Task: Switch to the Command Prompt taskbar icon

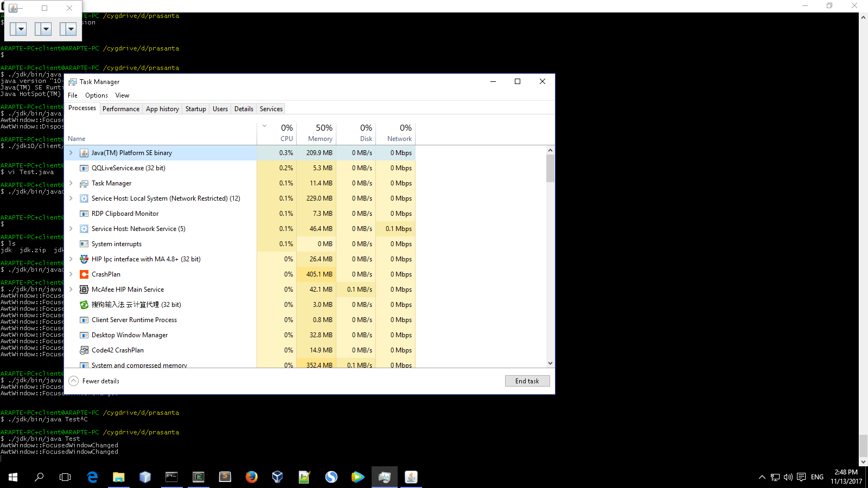Action: (x=171, y=477)
